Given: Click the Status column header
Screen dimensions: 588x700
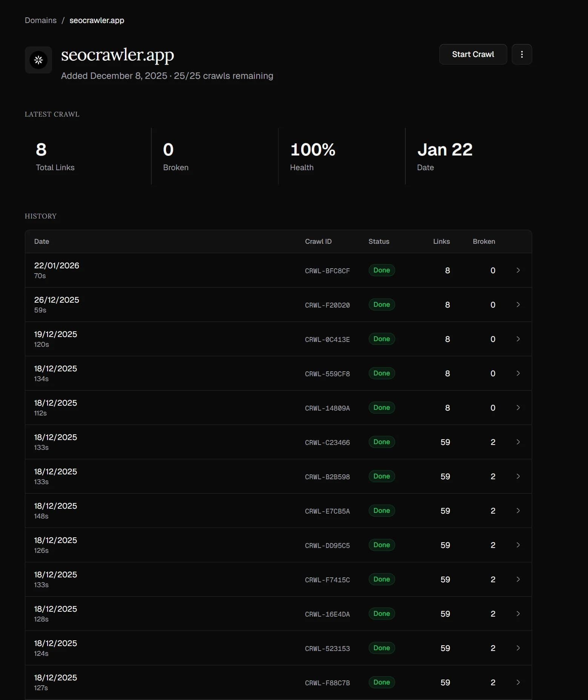Looking at the screenshot, I should pos(379,242).
